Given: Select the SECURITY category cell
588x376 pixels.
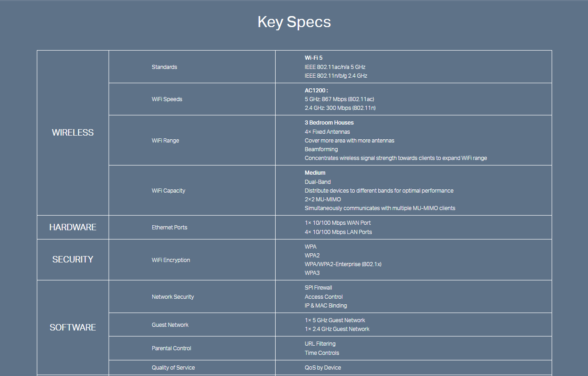Looking at the screenshot, I should tap(73, 259).
